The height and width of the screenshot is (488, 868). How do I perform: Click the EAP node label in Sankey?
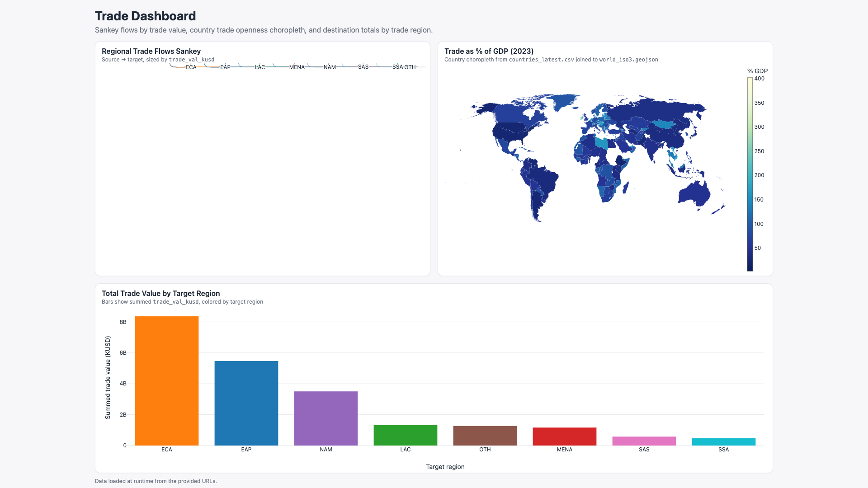[x=225, y=67]
